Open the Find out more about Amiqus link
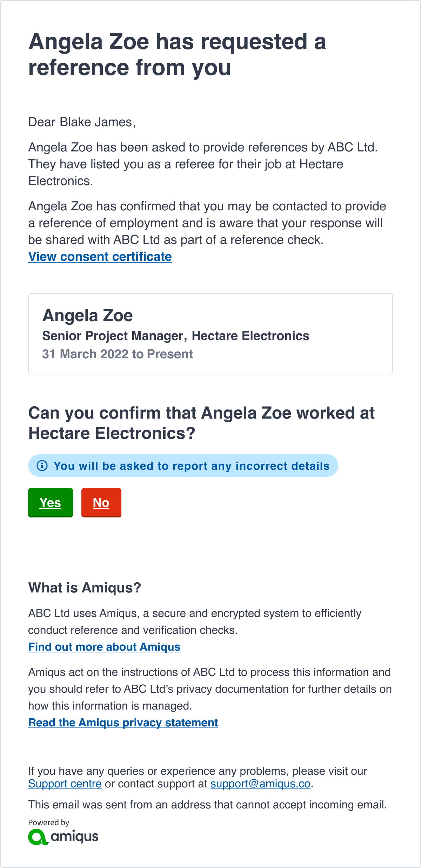This screenshot has width=421, height=868. click(x=104, y=647)
